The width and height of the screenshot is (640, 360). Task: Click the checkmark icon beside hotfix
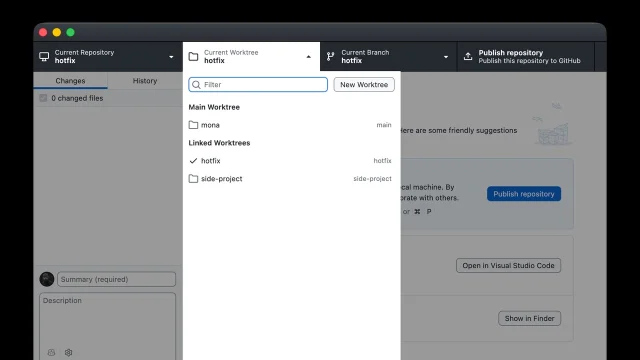[193, 161]
